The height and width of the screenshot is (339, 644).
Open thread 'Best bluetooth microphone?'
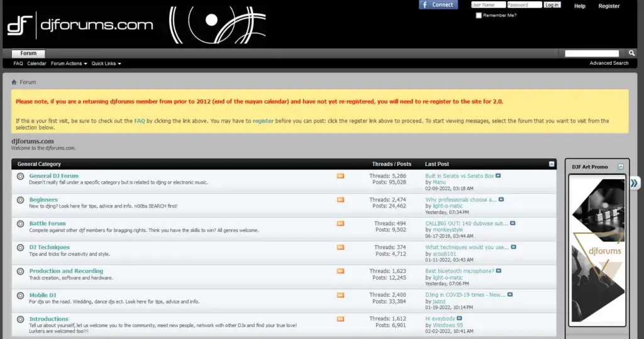(460, 271)
